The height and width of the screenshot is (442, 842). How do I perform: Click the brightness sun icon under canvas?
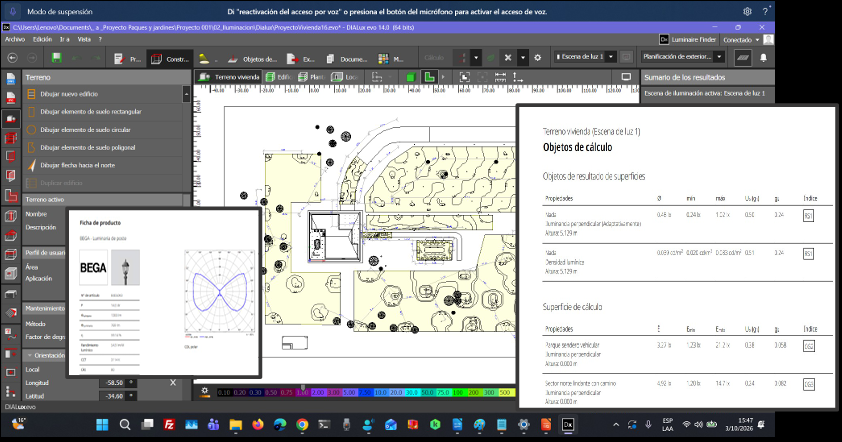(205, 392)
